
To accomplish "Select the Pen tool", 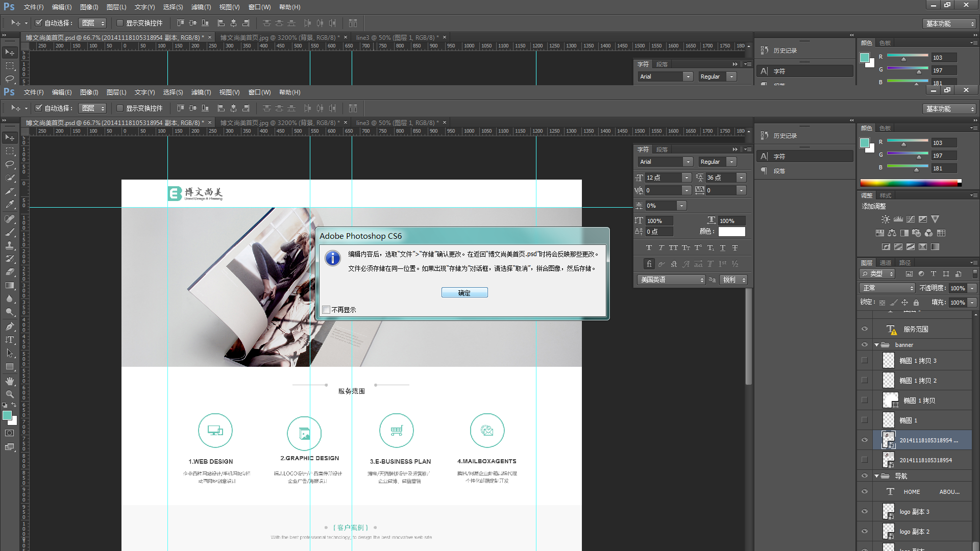I will (10, 327).
